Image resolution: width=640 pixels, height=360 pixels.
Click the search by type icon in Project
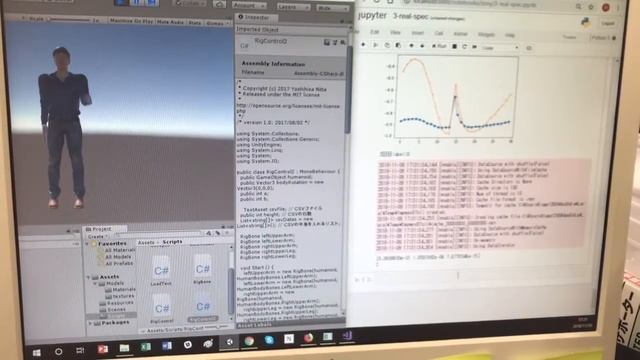209,233
